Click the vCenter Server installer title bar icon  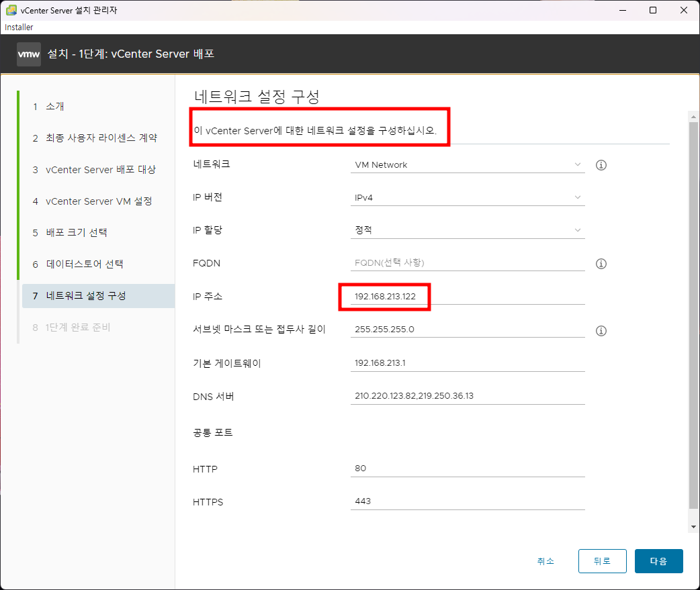11,10
